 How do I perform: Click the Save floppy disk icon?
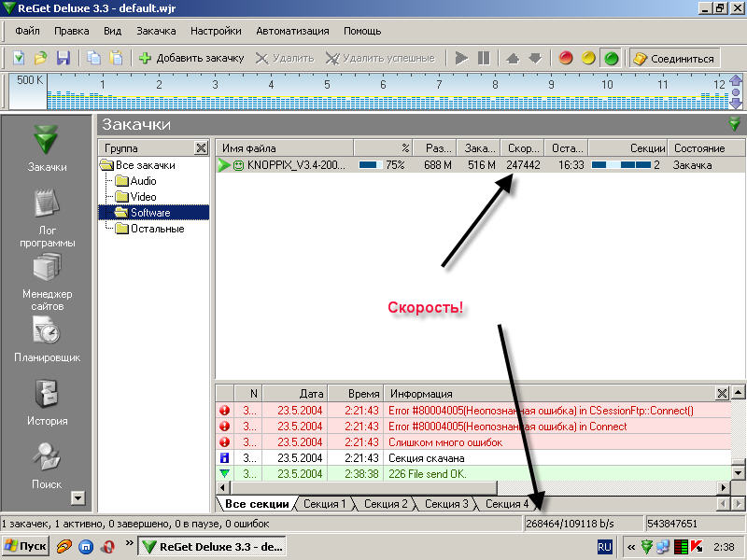tap(63, 58)
